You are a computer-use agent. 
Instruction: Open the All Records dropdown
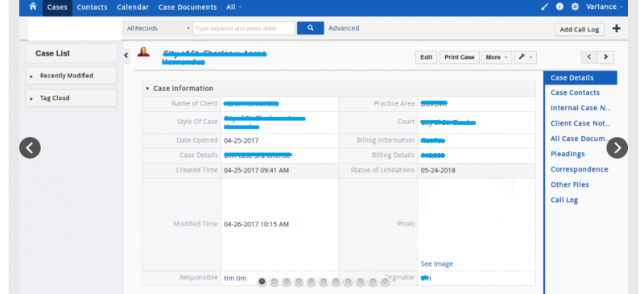tap(158, 28)
